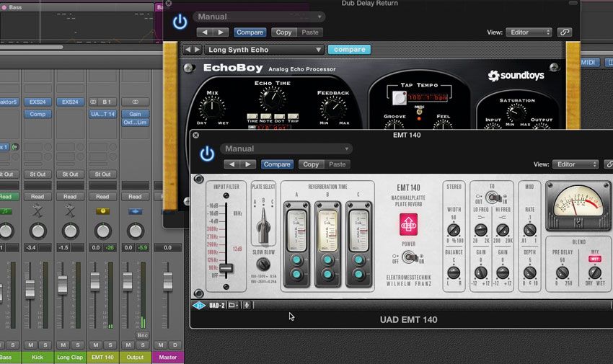This screenshot has height=364, width=613.
Task: Click the EMT 140 VU meter
Action: click(578, 205)
